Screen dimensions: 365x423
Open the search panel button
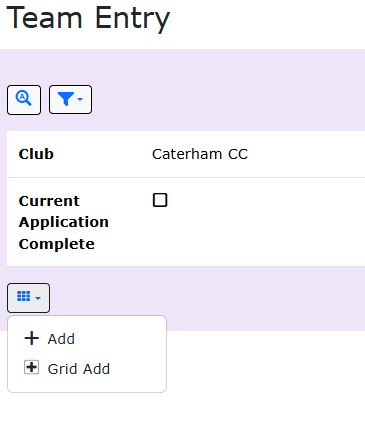[24, 100]
